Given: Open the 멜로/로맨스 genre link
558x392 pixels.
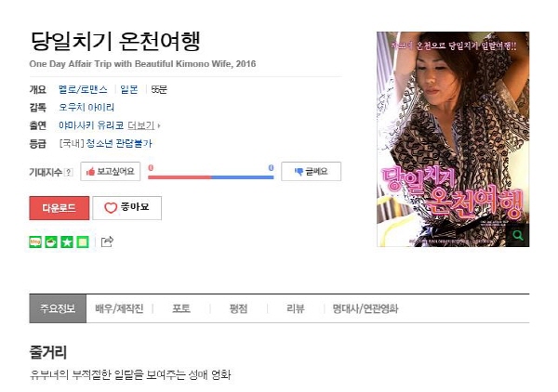Looking at the screenshot, I should click(83, 89).
